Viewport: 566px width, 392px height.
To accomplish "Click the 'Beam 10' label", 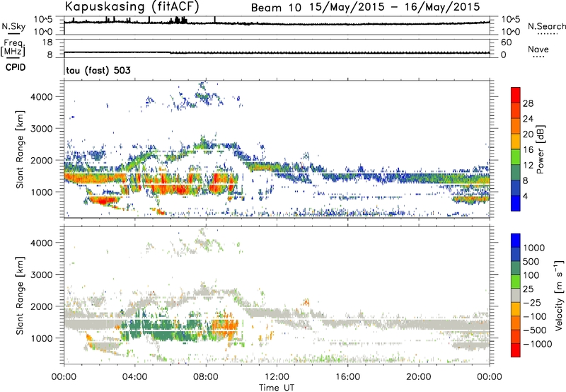I will click(276, 7).
